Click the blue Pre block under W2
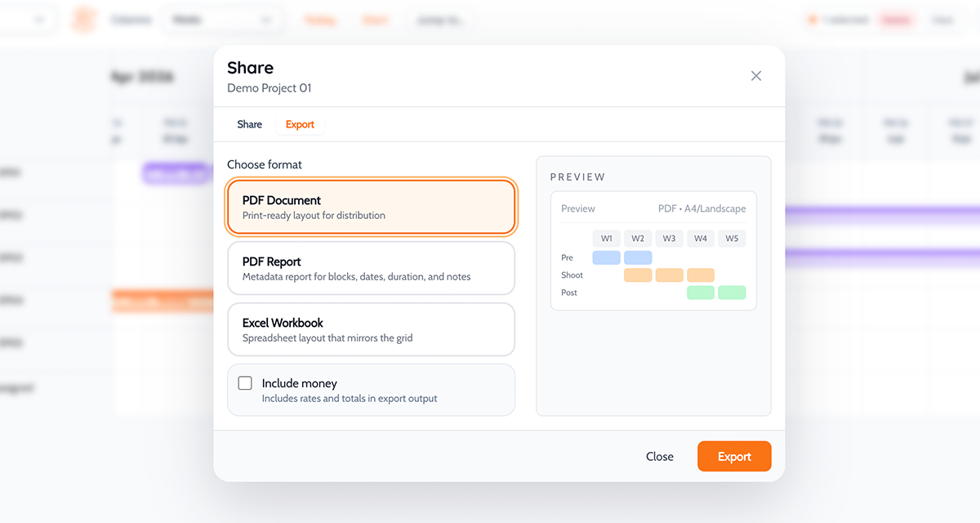Screen dimensions: 980x523 click(638, 257)
